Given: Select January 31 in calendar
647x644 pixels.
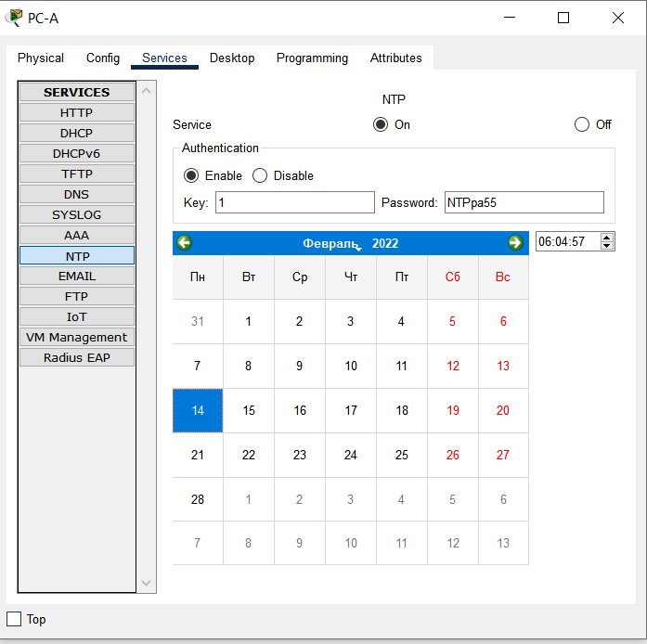Looking at the screenshot, I should click(198, 321).
